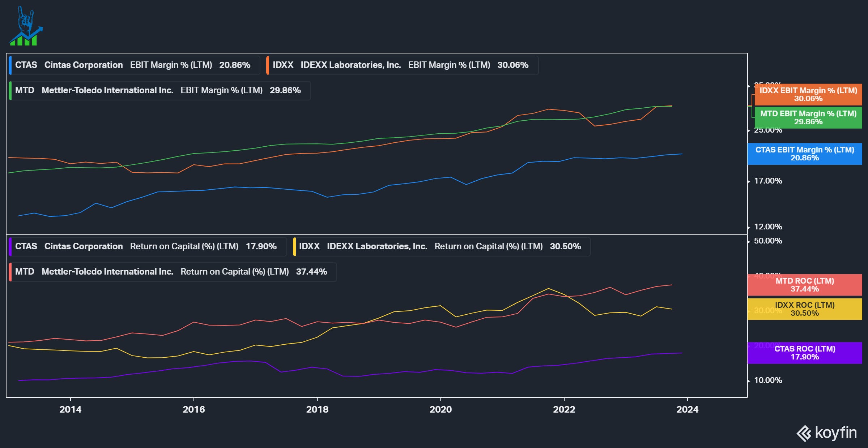868x448 pixels.
Task: Select the CTAS Cintas EBIT Margin legend
Action: (134, 65)
